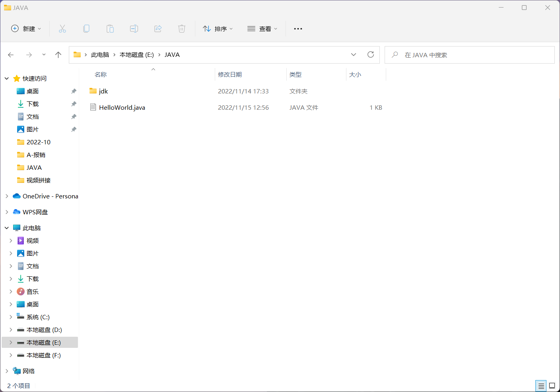Click the date 2022/11/15 12:56
The height and width of the screenshot is (392, 560).
tap(243, 107)
